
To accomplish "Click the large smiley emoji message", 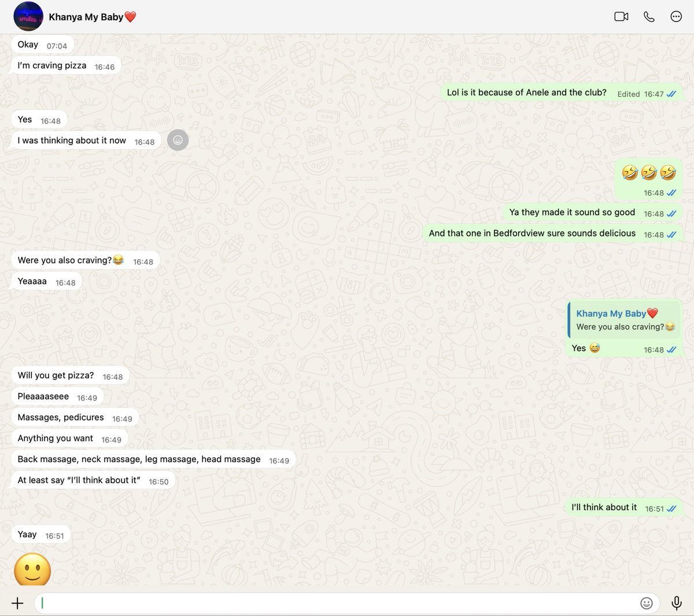I will click(x=32, y=570).
